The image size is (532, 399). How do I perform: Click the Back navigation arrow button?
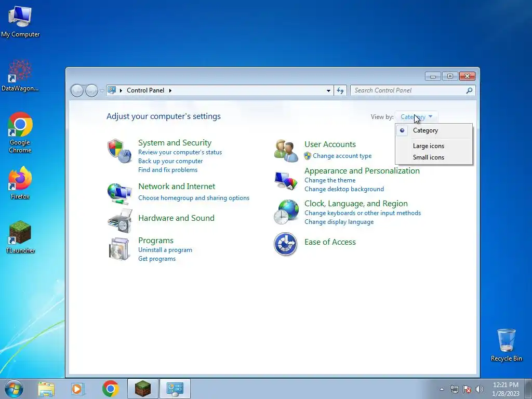pos(77,90)
